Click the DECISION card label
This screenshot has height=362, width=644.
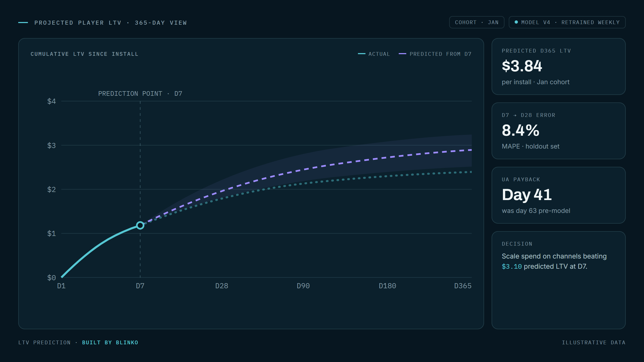click(x=517, y=244)
